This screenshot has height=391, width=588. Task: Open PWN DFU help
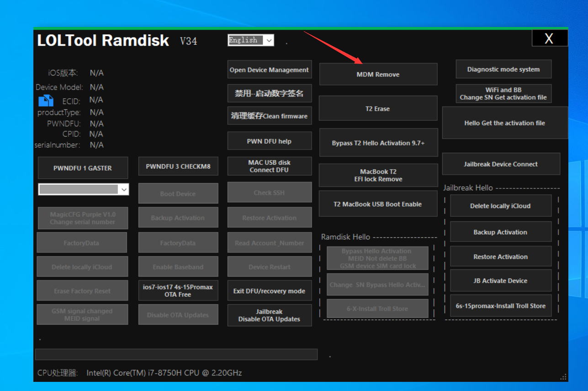click(x=270, y=141)
